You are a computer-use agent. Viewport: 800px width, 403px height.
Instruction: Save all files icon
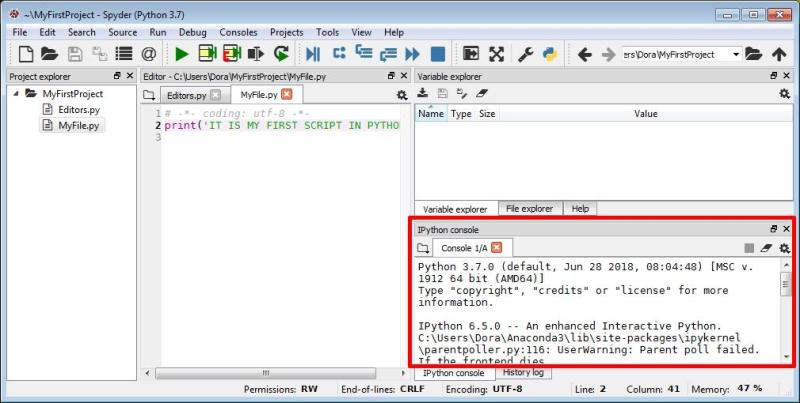point(99,54)
